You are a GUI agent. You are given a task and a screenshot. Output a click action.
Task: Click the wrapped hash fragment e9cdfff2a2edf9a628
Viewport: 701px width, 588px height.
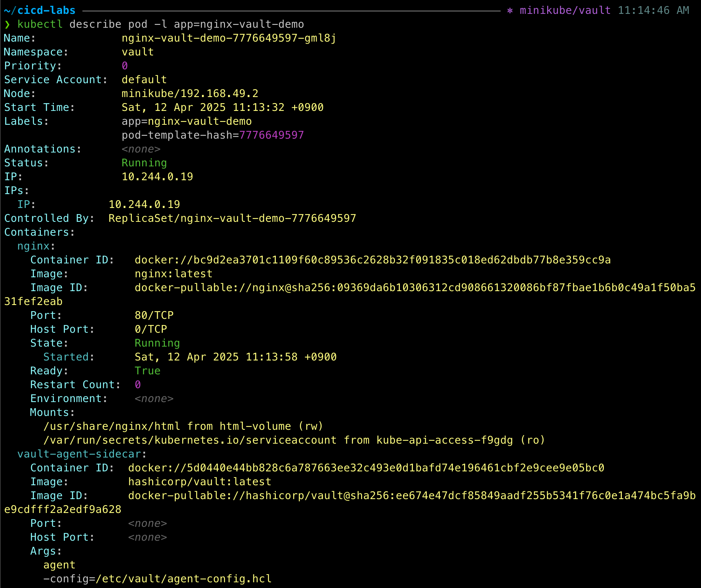tap(62, 509)
